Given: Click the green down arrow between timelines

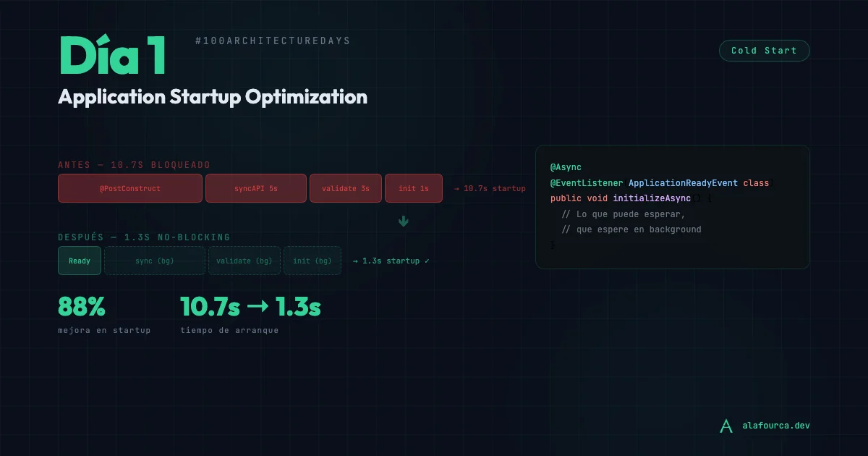Looking at the screenshot, I should [x=404, y=221].
